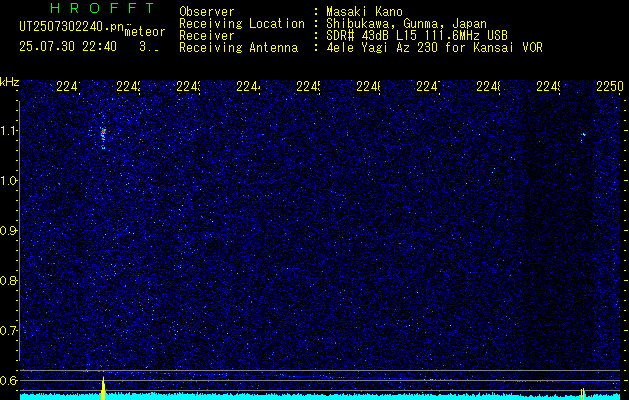Click the 'Observer' field label

coord(207,12)
